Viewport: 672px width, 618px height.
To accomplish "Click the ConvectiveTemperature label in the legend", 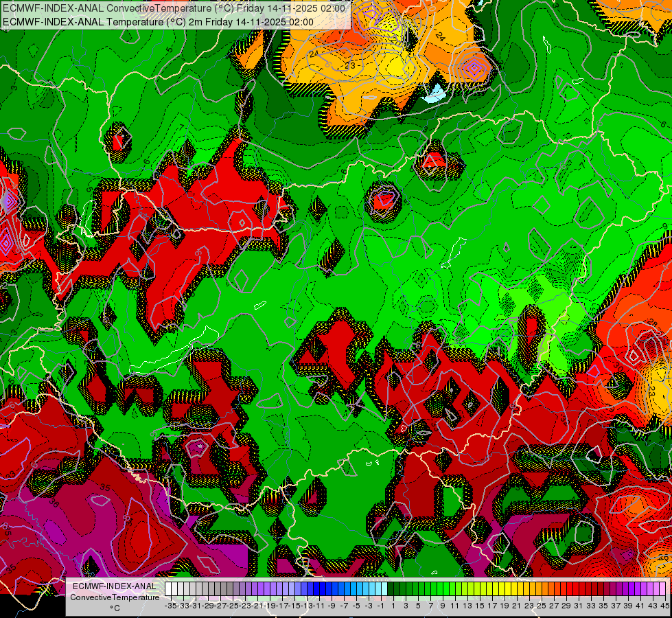I will [115, 597].
